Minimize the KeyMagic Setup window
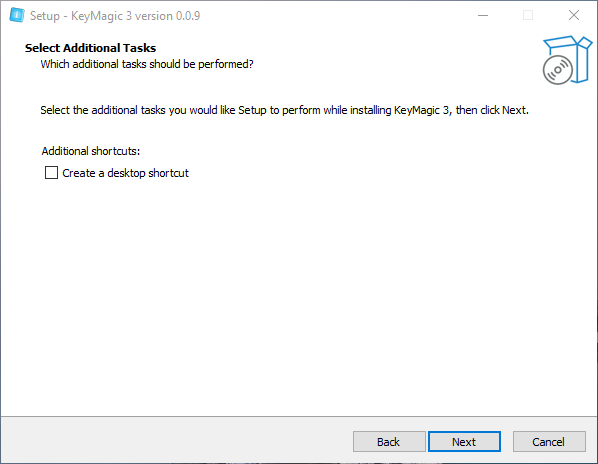Viewport: 598px width, 464px height. click(x=483, y=15)
